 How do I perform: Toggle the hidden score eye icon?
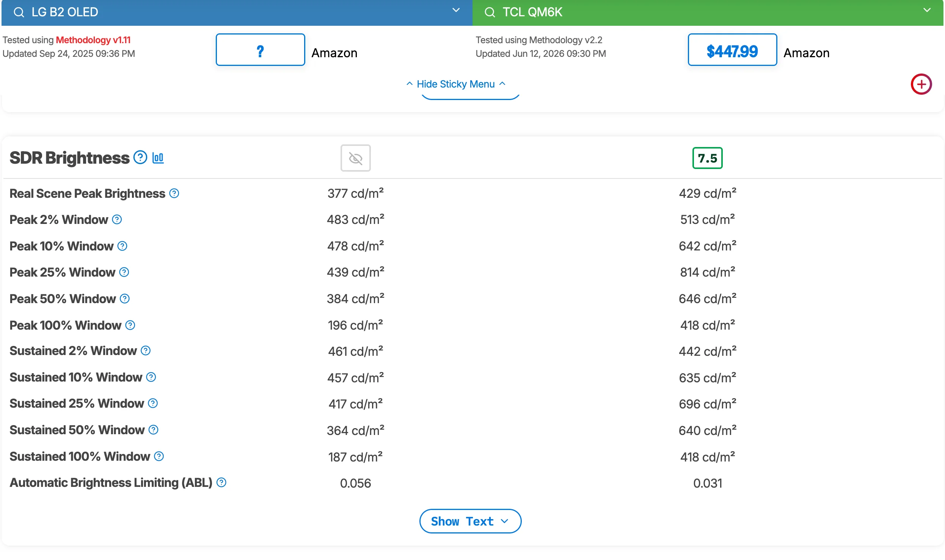tap(355, 158)
